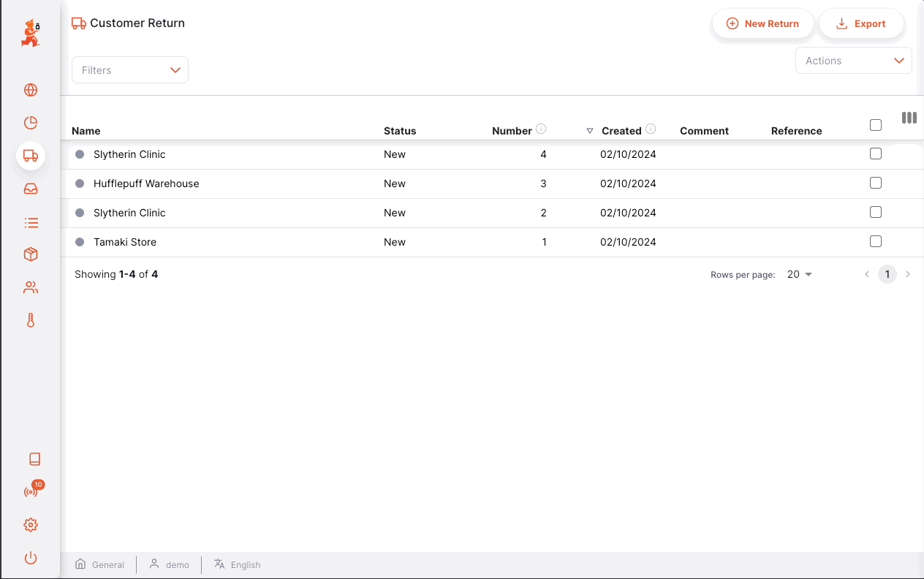Open the people icon in sidebar

tap(31, 287)
